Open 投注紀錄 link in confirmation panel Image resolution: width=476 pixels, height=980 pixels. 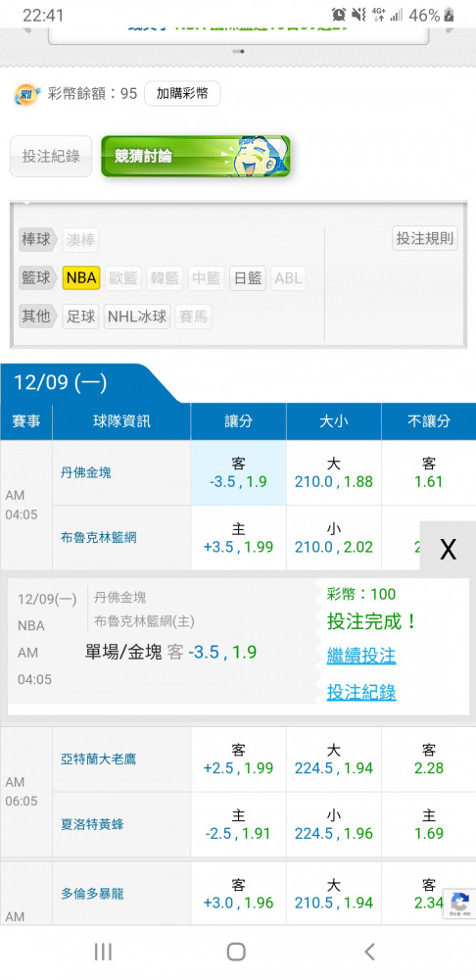361,692
